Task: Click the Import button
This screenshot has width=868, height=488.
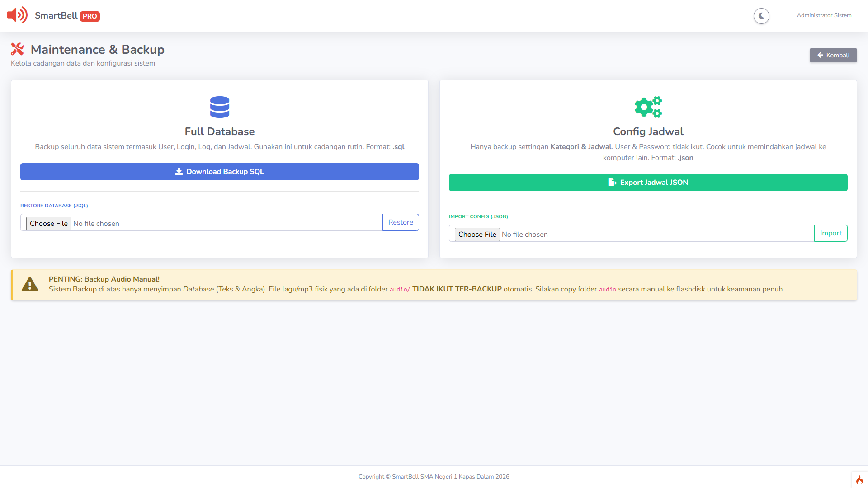Action: point(830,233)
